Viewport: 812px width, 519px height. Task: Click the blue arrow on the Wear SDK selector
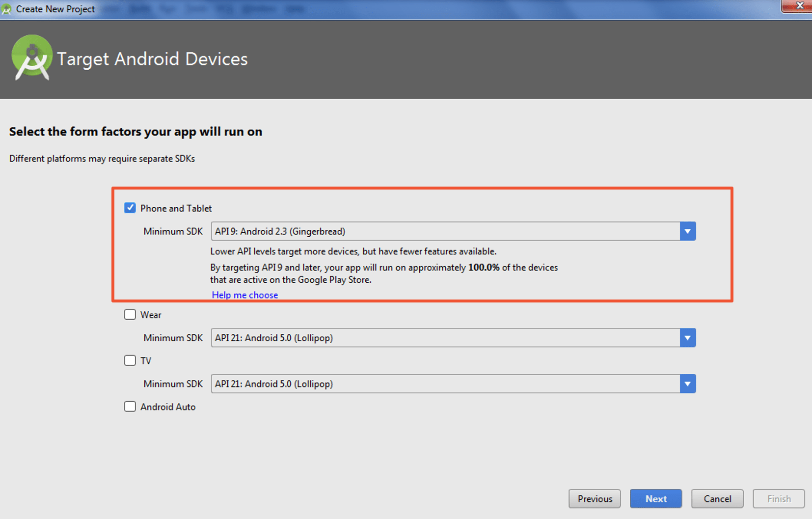pyautogui.click(x=687, y=338)
